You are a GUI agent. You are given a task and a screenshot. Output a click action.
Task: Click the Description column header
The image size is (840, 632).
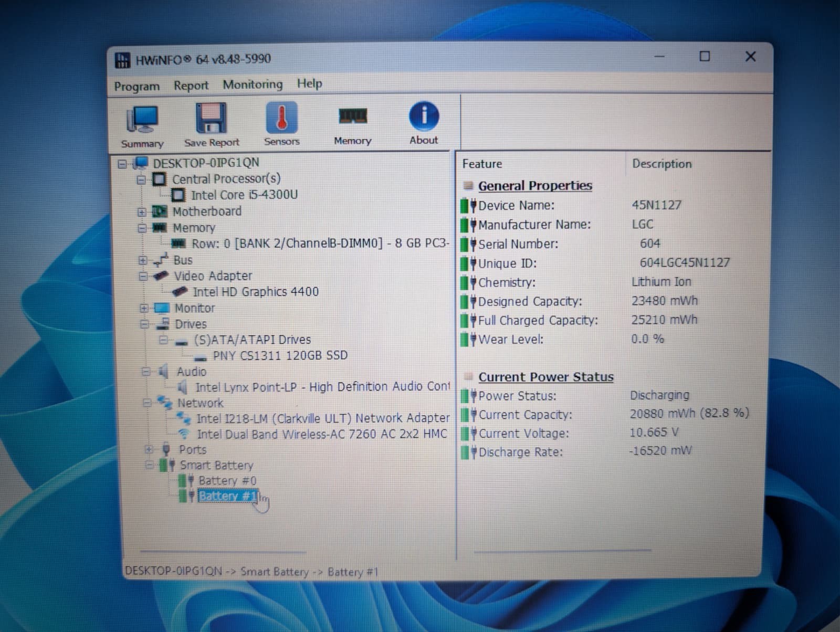coord(662,164)
